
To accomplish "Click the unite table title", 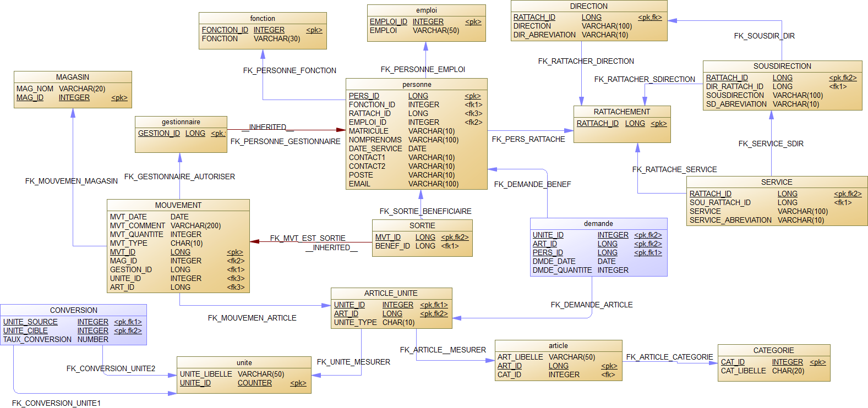I will 244,363.
